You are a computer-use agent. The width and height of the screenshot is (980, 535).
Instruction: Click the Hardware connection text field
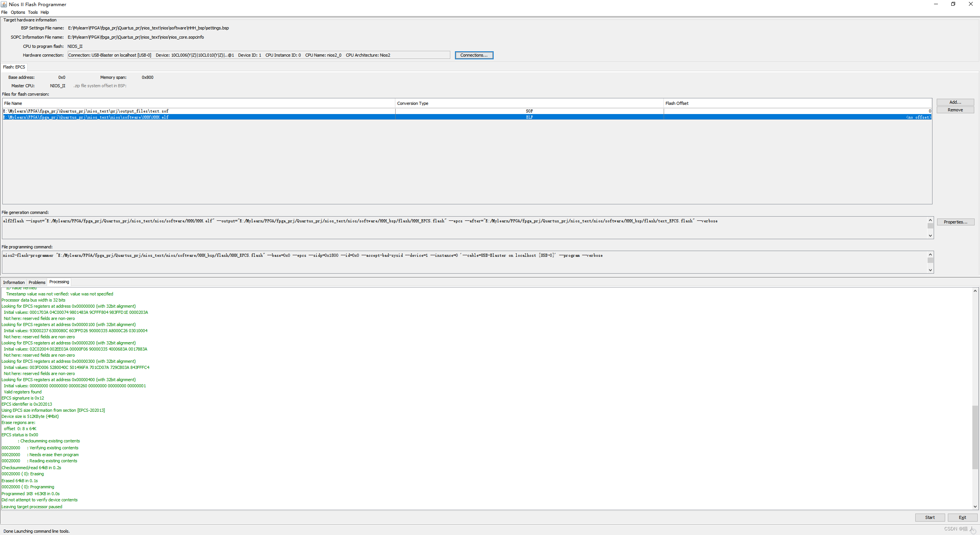point(258,55)
